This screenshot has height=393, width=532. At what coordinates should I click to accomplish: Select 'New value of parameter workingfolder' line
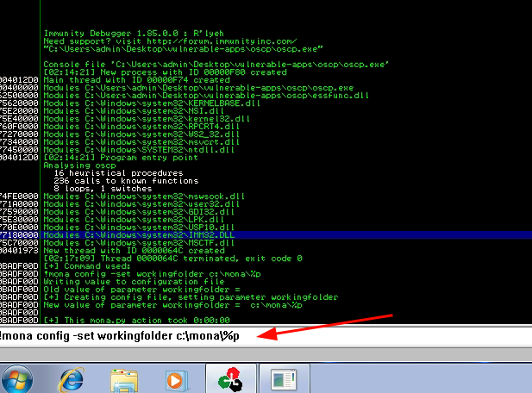click(172, 305)
